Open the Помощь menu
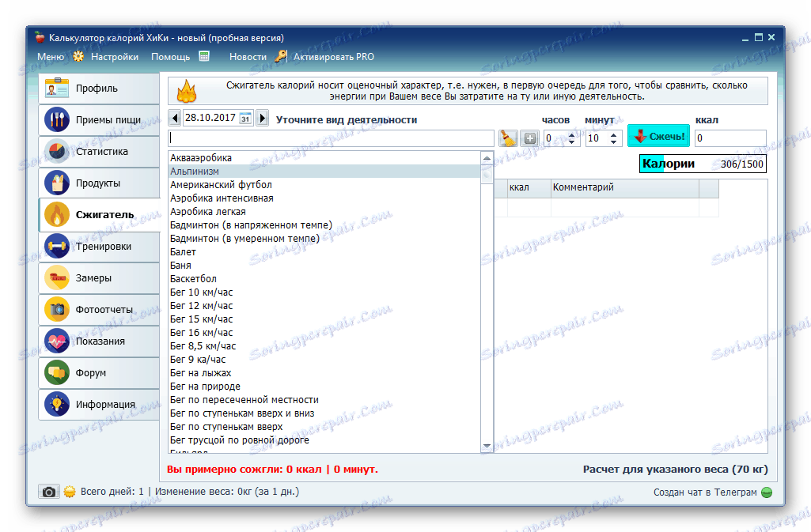This screenshot has height=532, width=811. pyautogui.click(x=171, y=57)
